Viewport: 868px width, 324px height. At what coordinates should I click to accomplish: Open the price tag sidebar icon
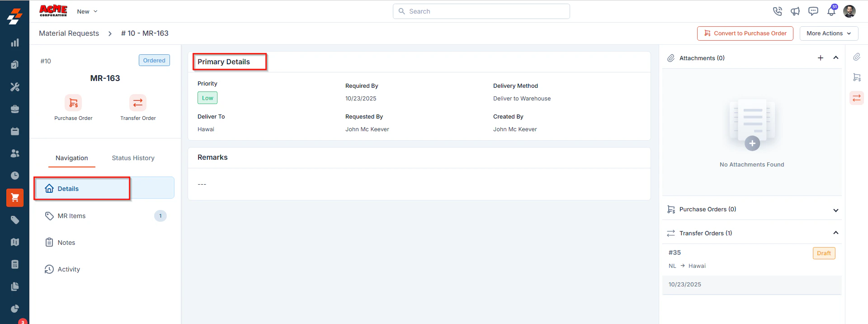point(15,220)
